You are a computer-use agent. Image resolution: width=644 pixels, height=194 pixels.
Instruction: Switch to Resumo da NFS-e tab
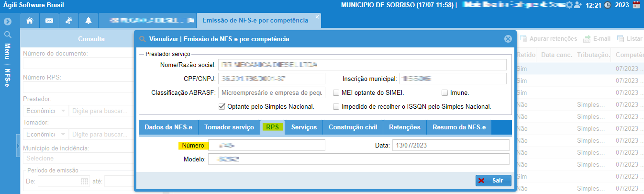pos(459,127)
